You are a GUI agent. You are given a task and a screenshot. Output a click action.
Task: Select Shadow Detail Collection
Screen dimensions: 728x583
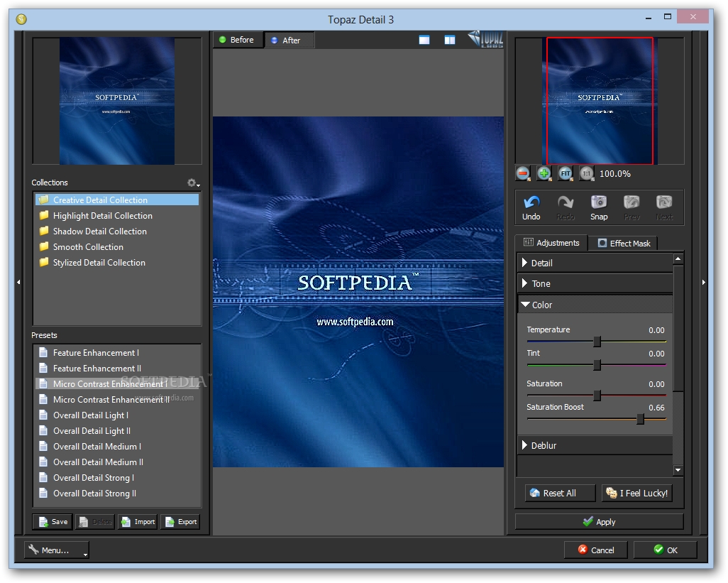[x=117, y=231]
